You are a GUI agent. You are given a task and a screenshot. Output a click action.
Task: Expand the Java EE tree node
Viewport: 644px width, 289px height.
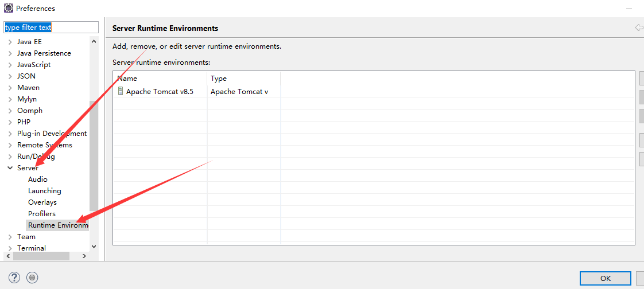click(x=10, y=42)
